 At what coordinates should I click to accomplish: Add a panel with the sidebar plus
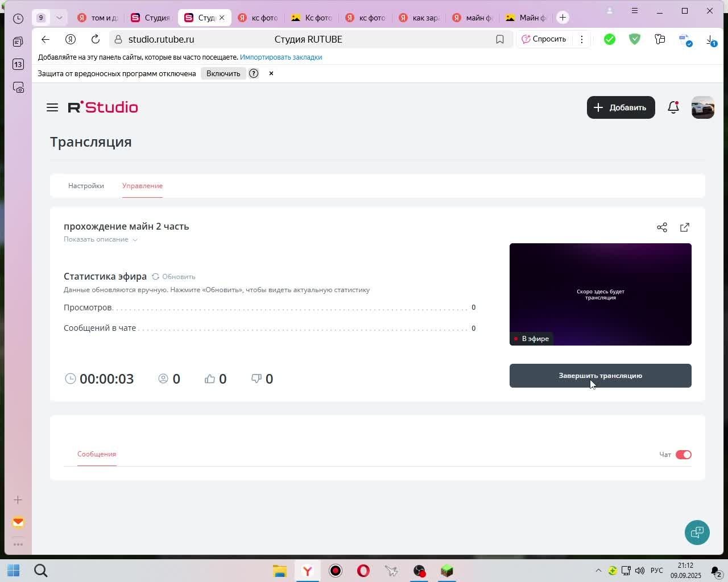[18, 500]
